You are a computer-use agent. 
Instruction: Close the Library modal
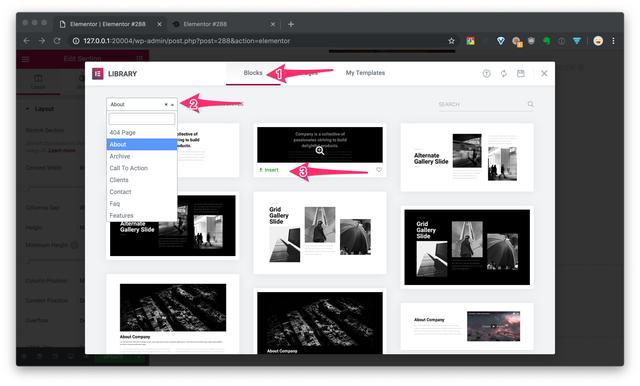pyautogui.click(x=544, y=73)
